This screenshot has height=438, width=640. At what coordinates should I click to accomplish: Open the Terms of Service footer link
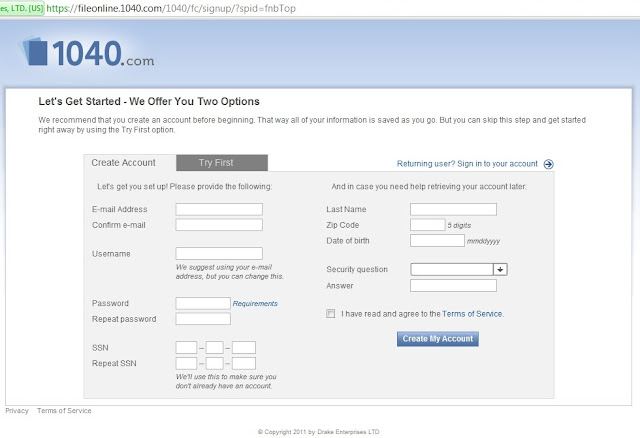pyautogui.click(x=64, y=411)
